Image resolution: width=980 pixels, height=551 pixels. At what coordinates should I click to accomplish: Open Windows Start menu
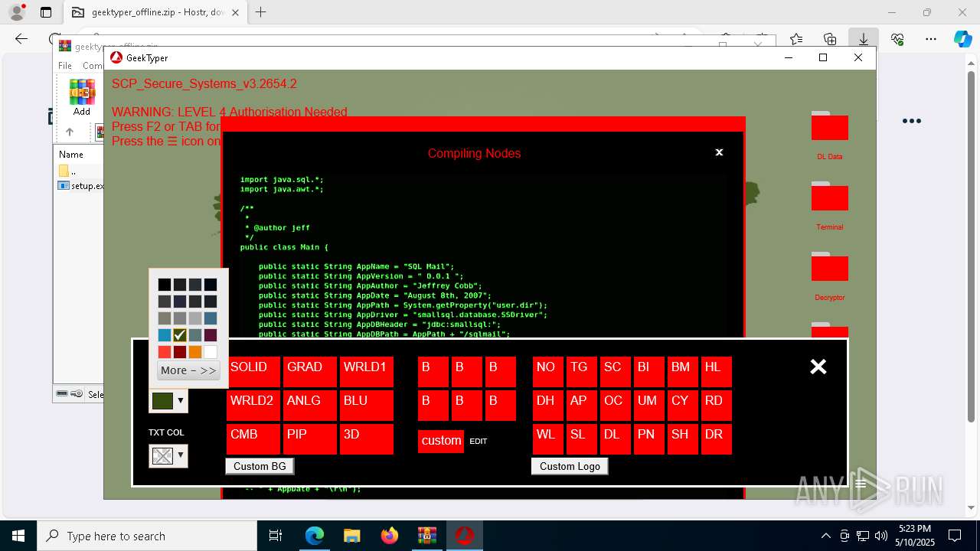[x=18, y=536]
